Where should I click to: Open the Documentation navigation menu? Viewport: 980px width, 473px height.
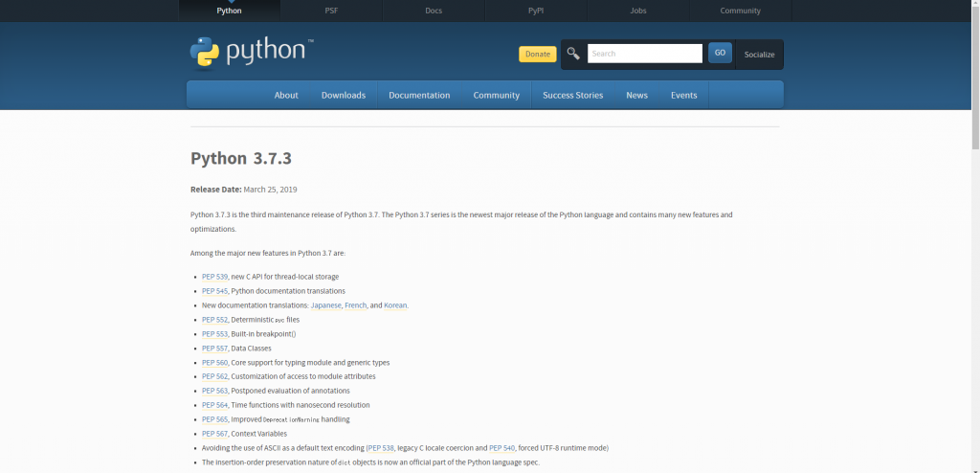(x=419, y=95)
